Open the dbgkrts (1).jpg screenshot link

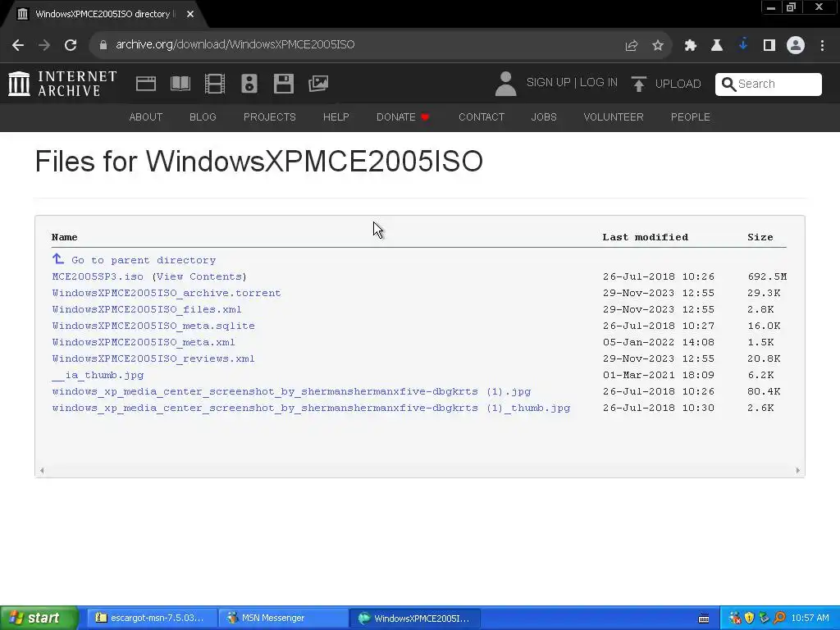tap(291, 391)
